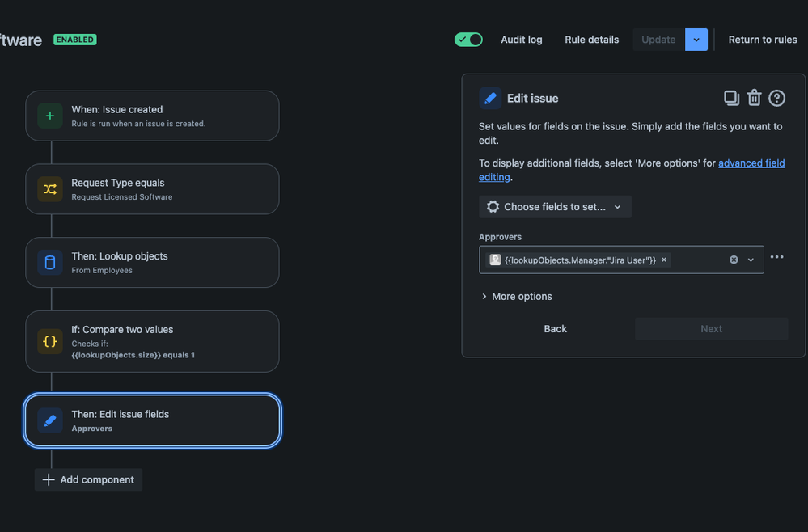Clear all Approvers field values
808x532 pixels.
[x=734, y=260]
